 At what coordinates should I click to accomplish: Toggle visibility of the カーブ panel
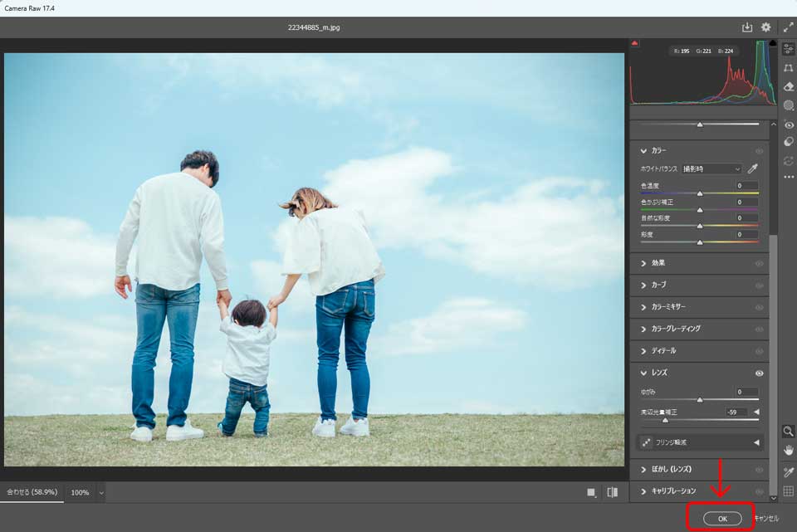(x=759, y=286)
